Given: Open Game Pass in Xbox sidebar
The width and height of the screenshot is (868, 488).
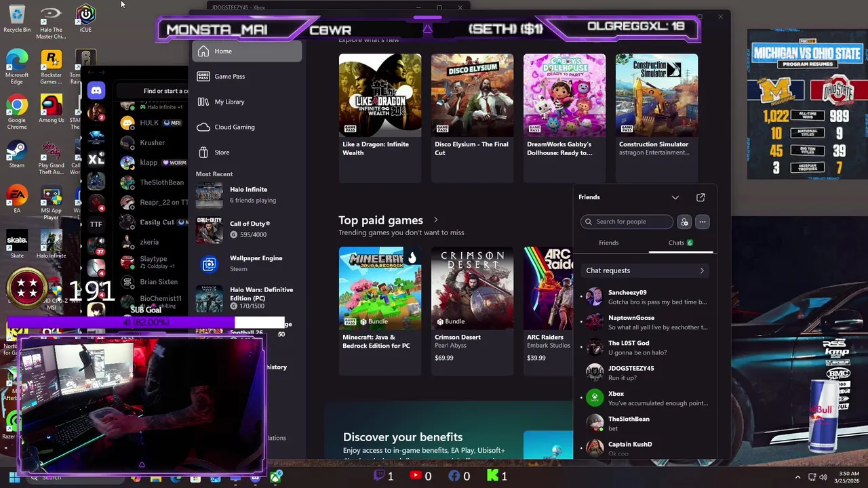Looking at the screenshot, I should coord(247,77).
